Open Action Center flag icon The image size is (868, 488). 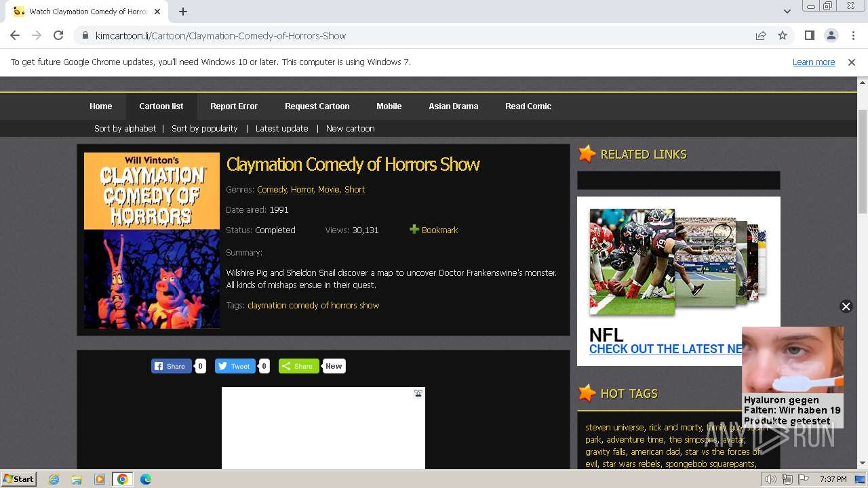pyautogui.click(x=803, y=479)
